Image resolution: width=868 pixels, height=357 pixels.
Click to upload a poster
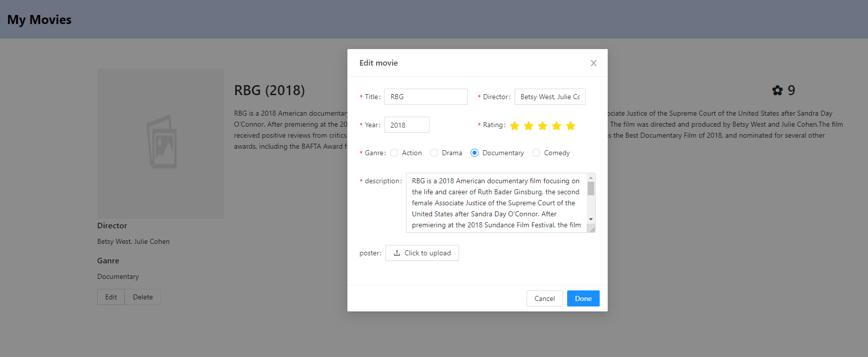422,253
